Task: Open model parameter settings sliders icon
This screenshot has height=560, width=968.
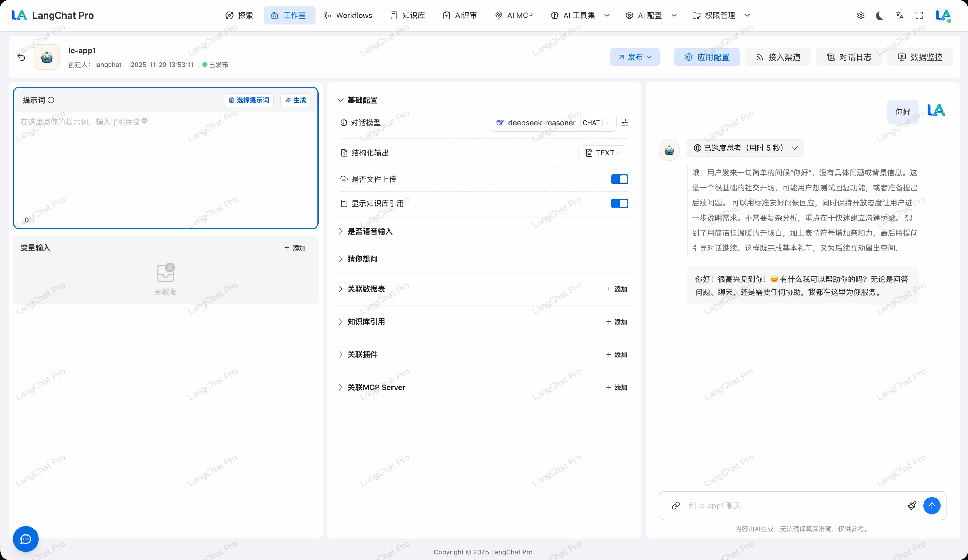Action: (x=625, y=123)
